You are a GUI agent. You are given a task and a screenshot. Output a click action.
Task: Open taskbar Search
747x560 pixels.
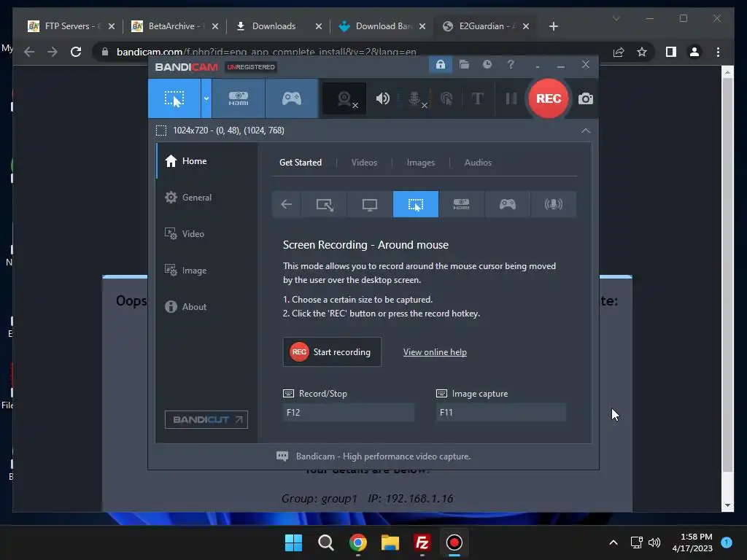click(x=326, y=542)
